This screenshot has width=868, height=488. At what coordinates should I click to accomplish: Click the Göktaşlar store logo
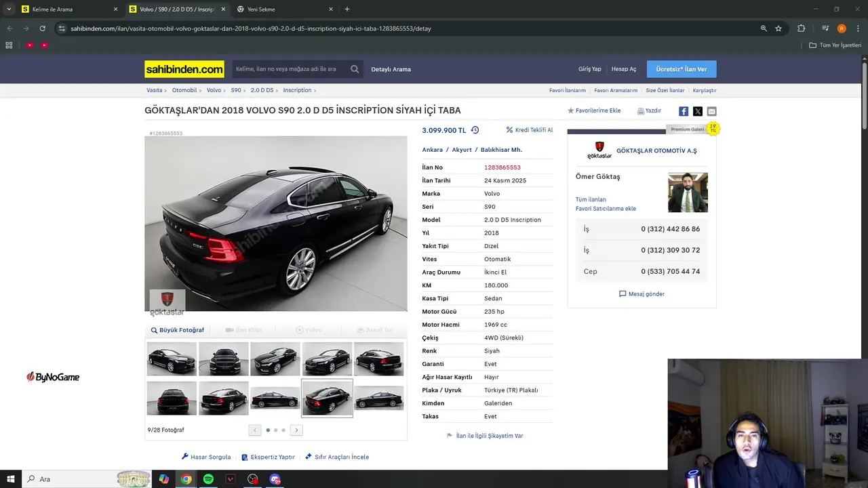click(x=599, y=150)
